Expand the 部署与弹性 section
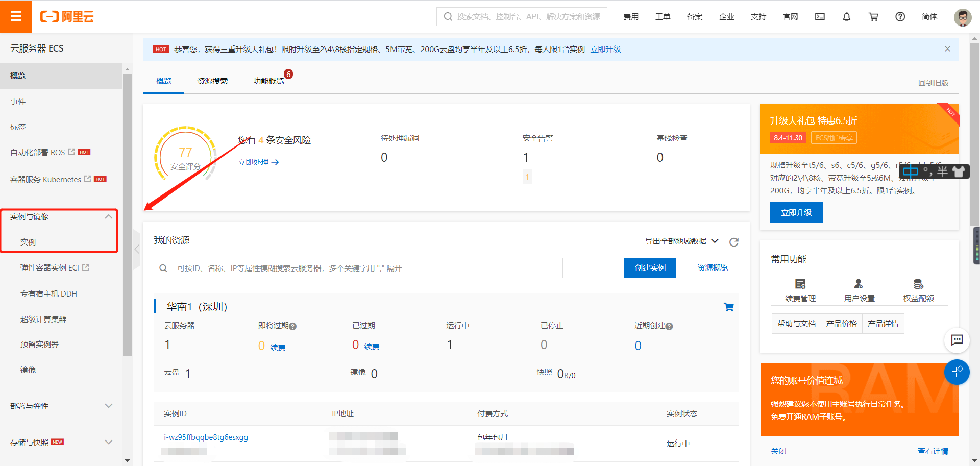 tap(108, 406)
